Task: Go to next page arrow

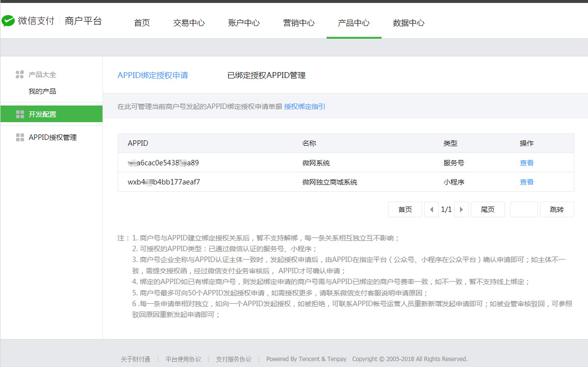Action: [461, 210]
